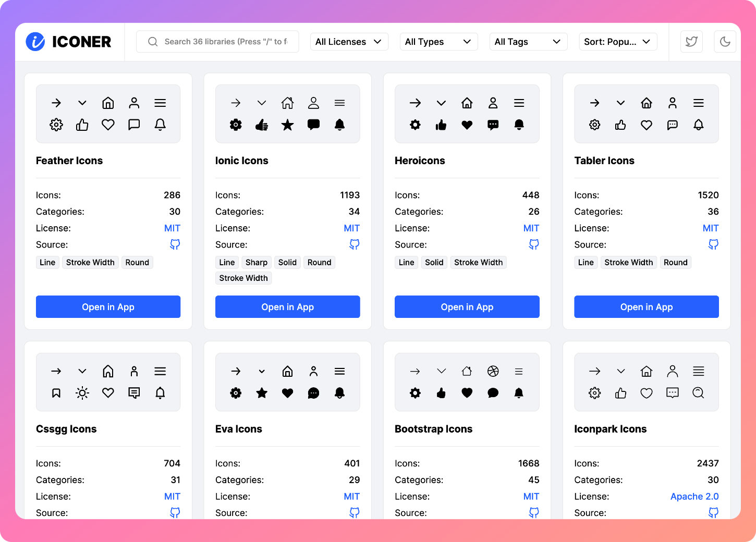Click the search magnifier icon

pyautogui.click(x=153, y=42)
